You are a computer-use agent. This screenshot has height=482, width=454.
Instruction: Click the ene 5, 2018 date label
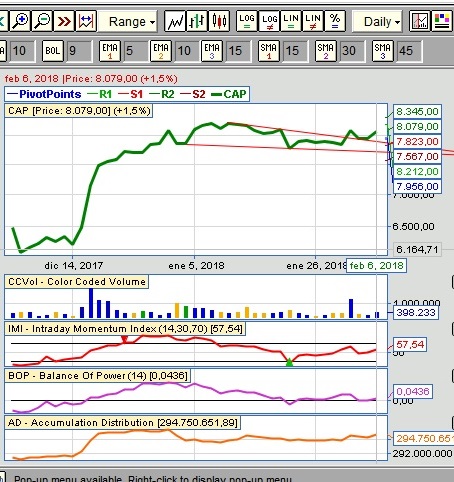(x=196, y=266)
